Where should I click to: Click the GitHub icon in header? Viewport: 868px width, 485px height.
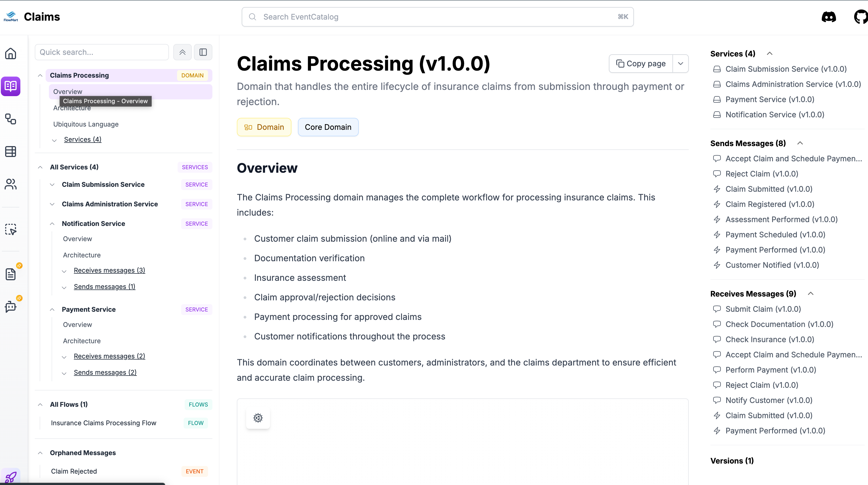click(861, 17)
